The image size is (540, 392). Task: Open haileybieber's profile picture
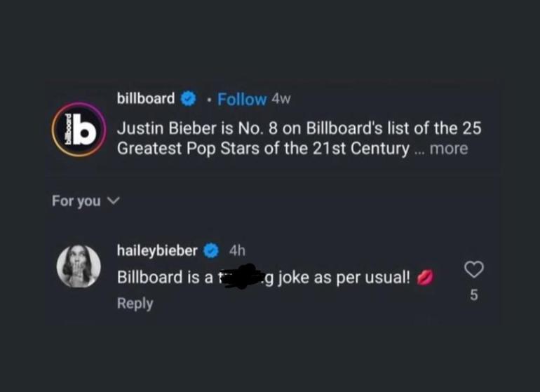(79, 266)
